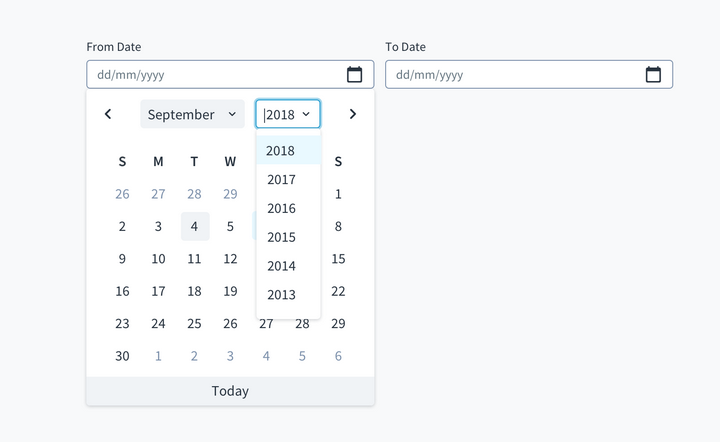
Task: Select September 4 in calendar
Action: [x=194, y=227]
